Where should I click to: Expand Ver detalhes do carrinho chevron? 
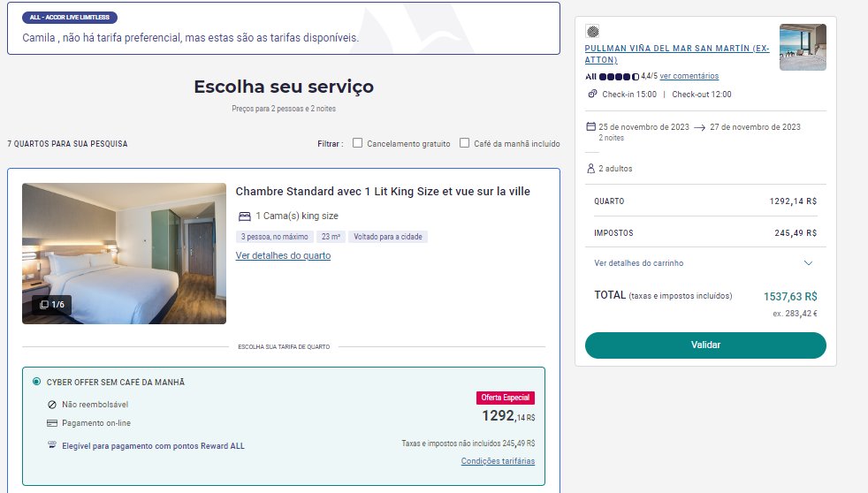808,262
